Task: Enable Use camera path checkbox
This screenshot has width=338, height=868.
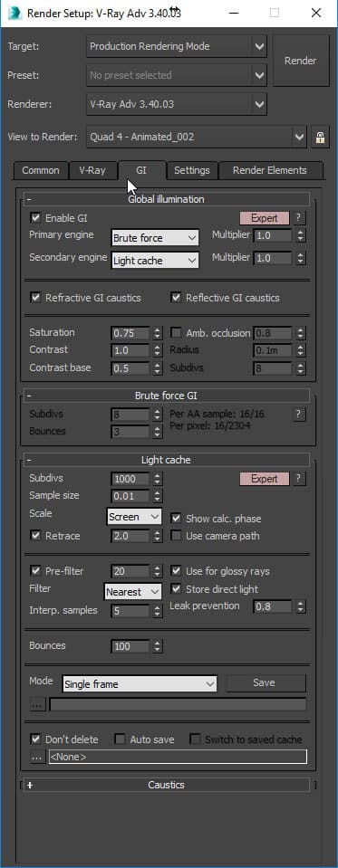Action: [176, 536]
